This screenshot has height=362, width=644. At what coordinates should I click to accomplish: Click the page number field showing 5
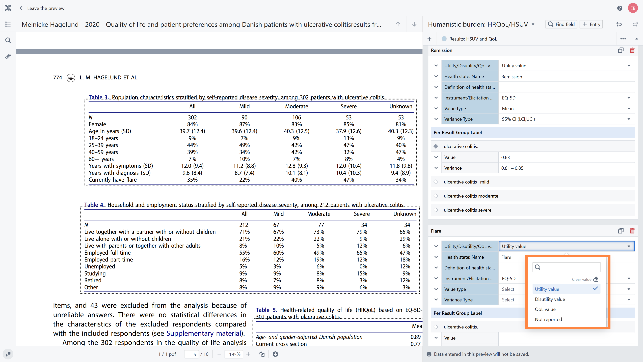coord(192,354)
